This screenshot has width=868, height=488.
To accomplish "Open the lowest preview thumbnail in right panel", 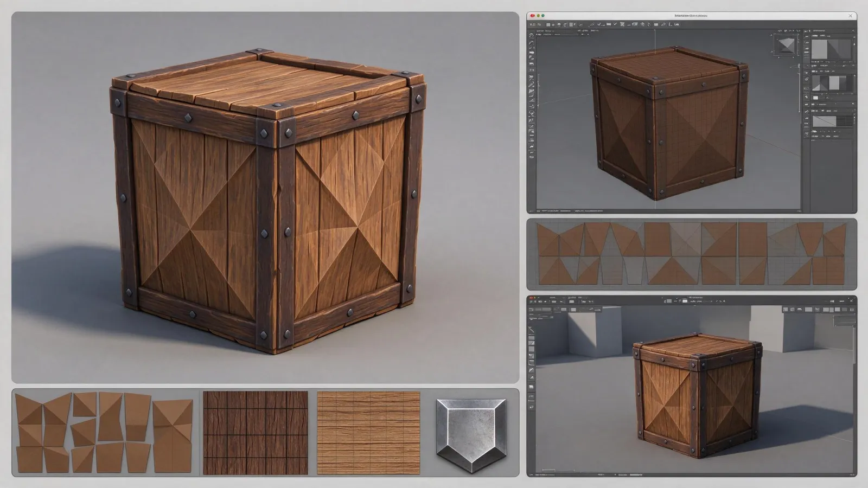I will click(832, 120).
